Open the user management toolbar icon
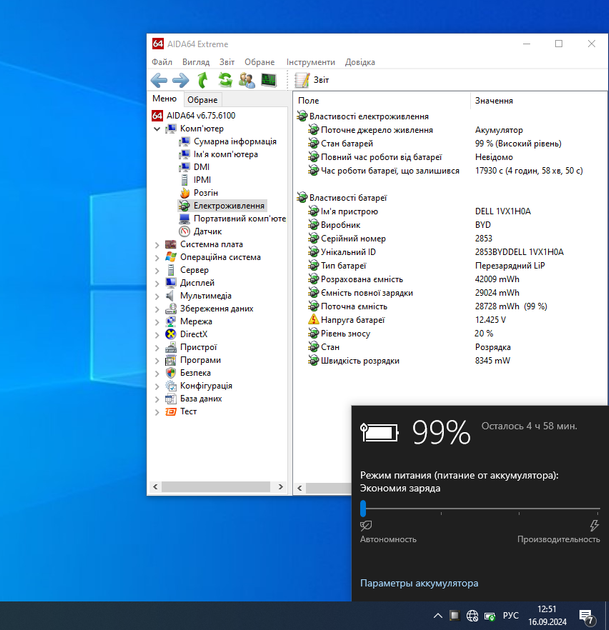The image size is (609, 630). [247, 80]
